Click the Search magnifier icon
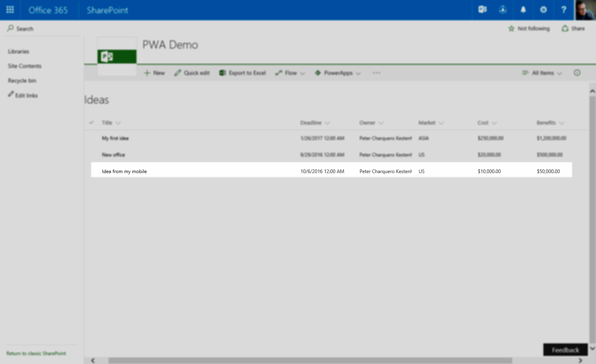Viewport: 596px width, 364px height. (10, 28)
